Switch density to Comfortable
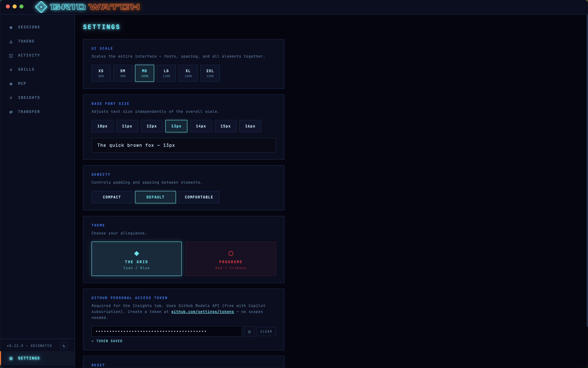Image resolution: width=588 pixels, height=368 pixels. [x=199, y=197]
